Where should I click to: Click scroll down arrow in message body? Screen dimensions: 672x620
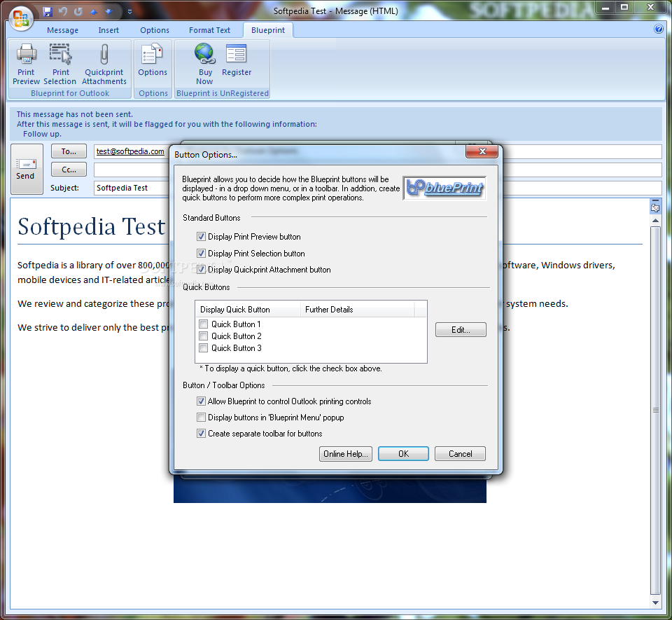tap(655, 602)
